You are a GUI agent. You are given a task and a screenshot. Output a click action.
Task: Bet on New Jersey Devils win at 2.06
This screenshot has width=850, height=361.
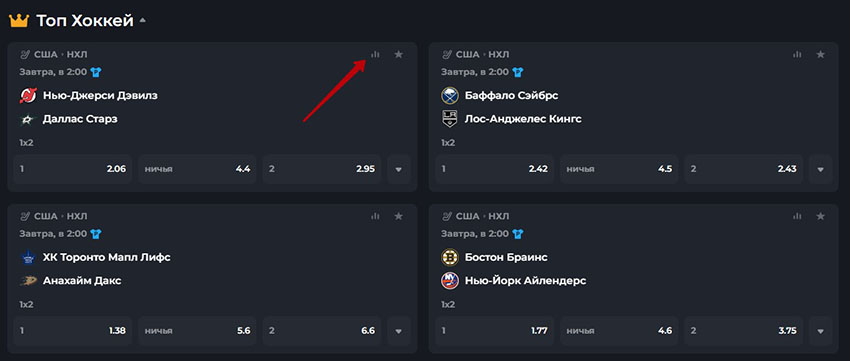click(73, 169)
